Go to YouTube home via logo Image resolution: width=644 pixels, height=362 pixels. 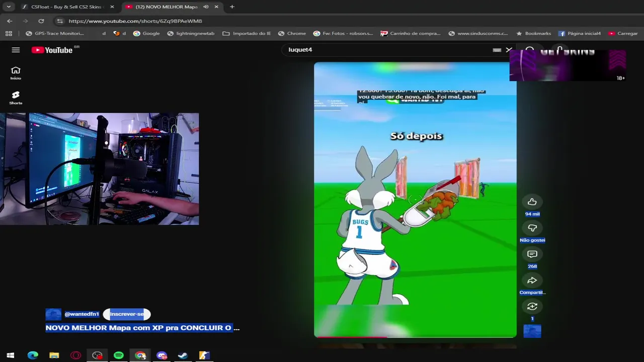(x=52, y=50)
